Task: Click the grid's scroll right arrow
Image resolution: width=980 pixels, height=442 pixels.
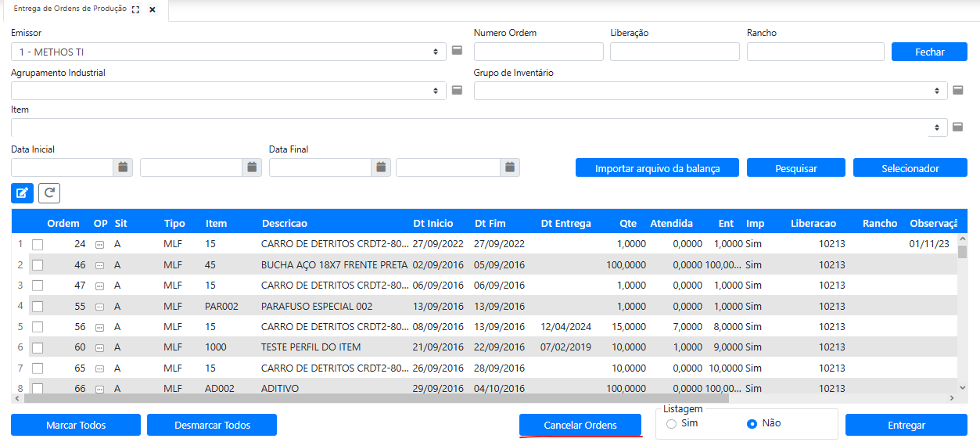Action: coord(952,398)
